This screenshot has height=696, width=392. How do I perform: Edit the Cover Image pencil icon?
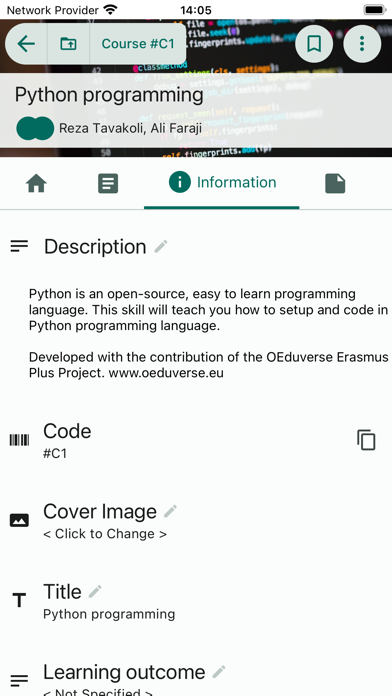pyautogui.click(x=170, y=511)
